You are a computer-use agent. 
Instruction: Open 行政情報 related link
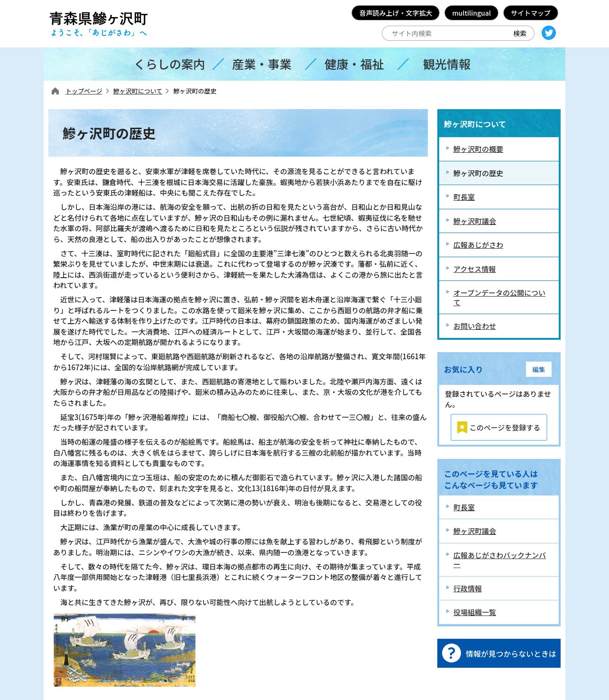[468, 588]
